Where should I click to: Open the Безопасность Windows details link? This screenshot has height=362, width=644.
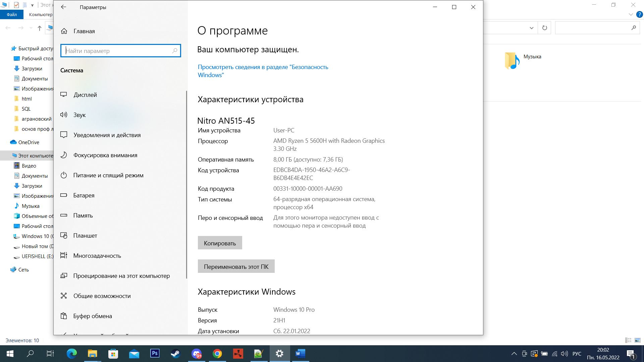pyautogui.click(x=263, y=71)
